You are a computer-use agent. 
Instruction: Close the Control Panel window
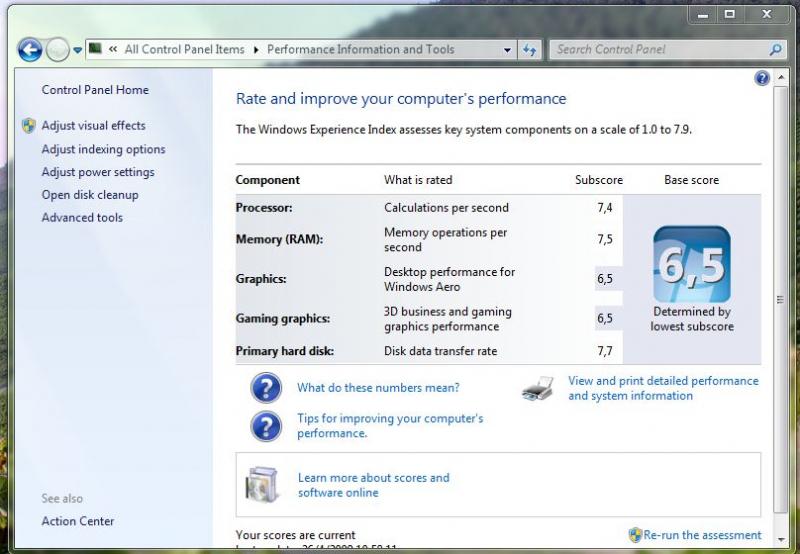coord(767,15)
